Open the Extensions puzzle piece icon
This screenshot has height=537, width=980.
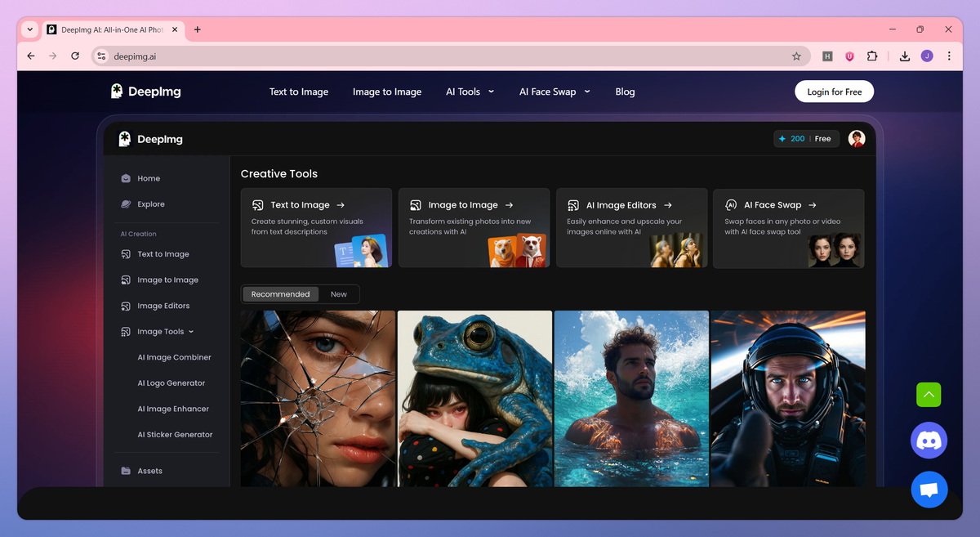tap(871, 56)
